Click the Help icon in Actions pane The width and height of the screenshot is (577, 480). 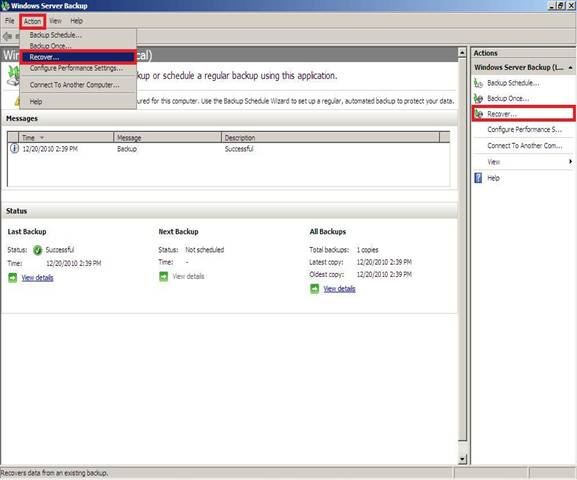[478, 178]
